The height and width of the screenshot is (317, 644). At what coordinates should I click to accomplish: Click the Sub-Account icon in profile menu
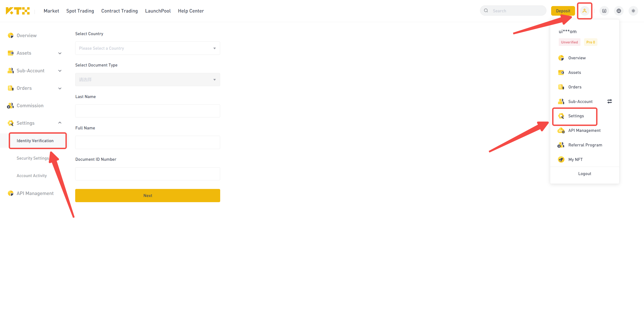(x=561, y=101)
